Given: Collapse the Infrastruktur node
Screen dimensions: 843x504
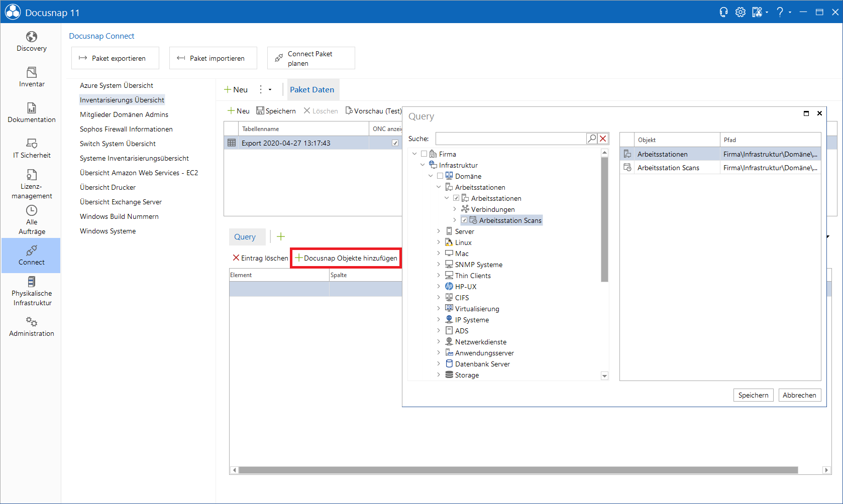Looking at the screenshot, I should tap(423, 165).
